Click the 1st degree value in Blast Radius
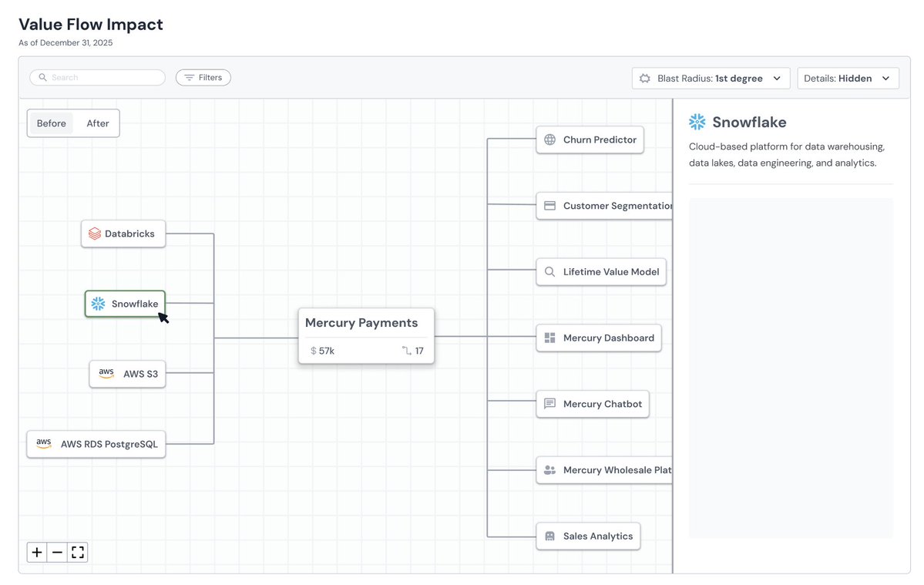This screenshot has height=585, width=924. coord(738,79)
